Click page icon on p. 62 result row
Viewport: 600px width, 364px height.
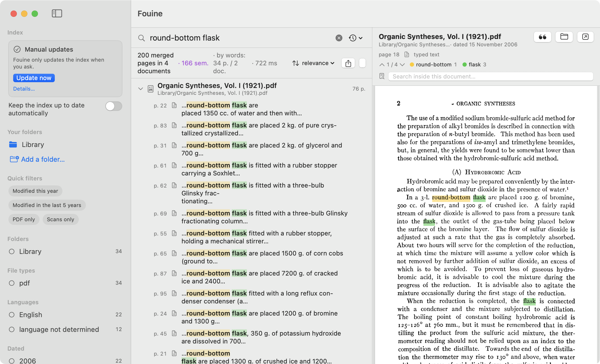[x=174, y=185]
